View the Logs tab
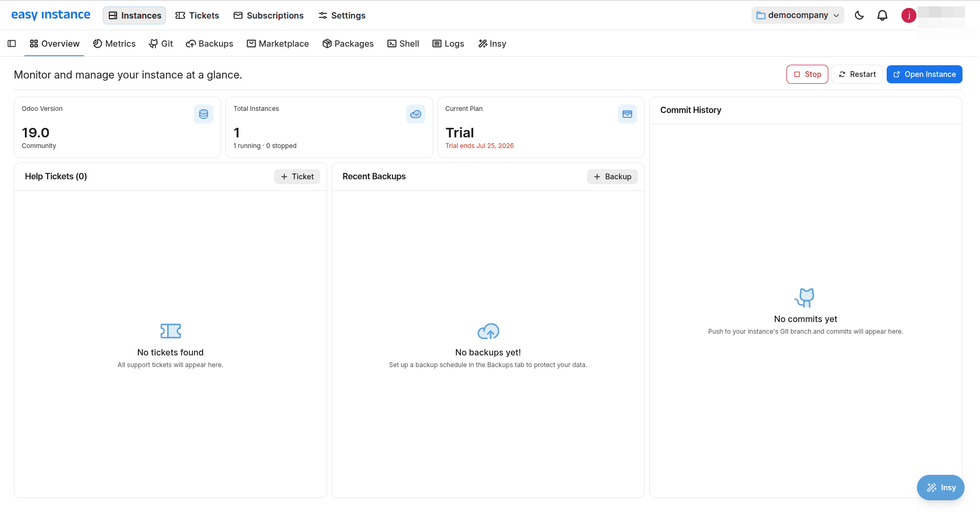This screenshot has height=513, width=980. (448, 44)
